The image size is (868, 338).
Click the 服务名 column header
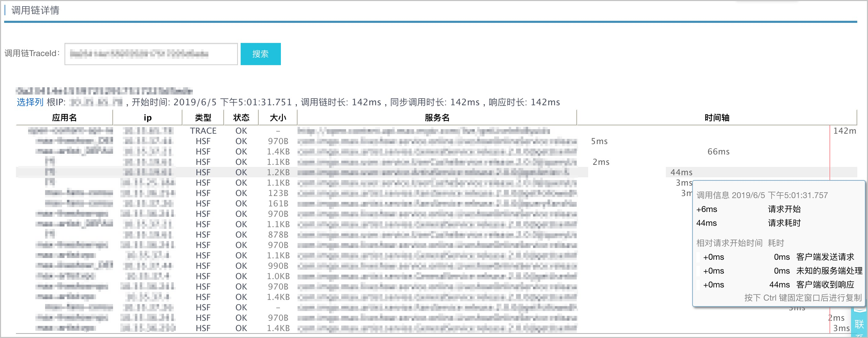pos(437,118)
